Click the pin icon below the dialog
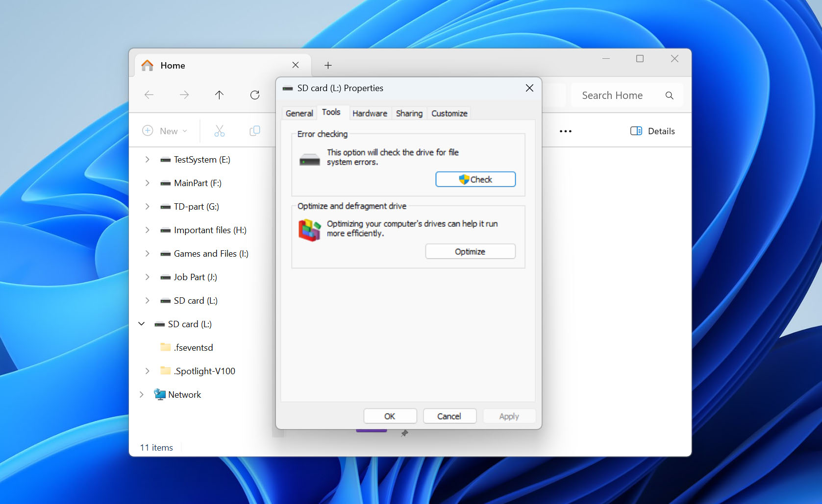The width and height of the screenshot is (822, 504). click(404, 433)
